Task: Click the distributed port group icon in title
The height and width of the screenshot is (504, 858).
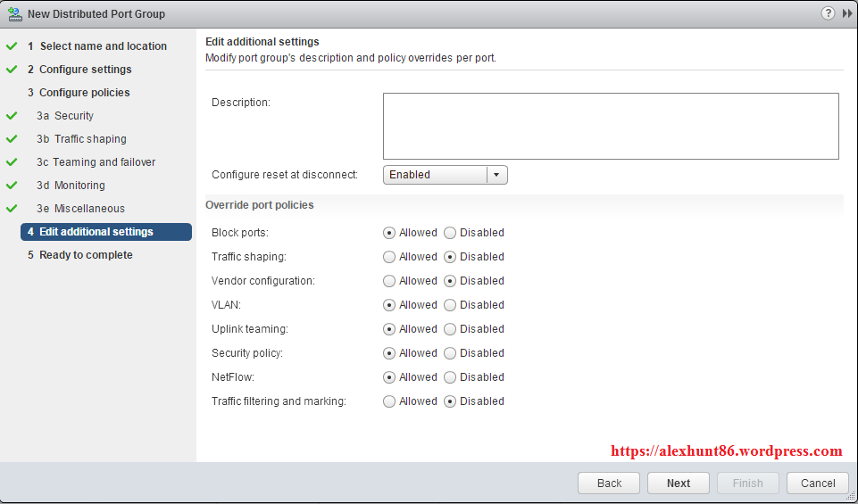Action: (x=13, y=14)
